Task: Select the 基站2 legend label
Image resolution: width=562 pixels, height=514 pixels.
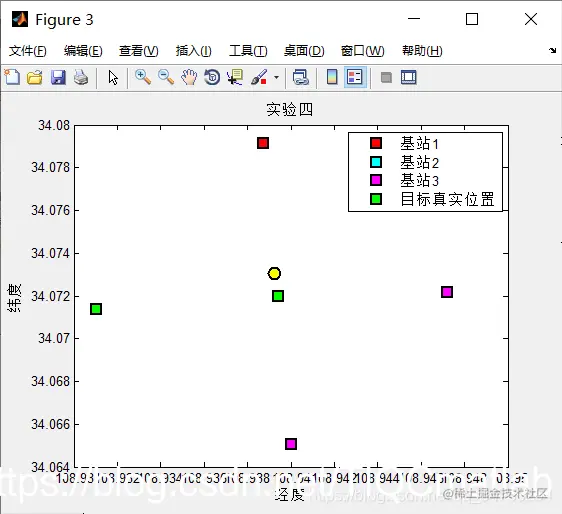Action: tap(419, 162)
